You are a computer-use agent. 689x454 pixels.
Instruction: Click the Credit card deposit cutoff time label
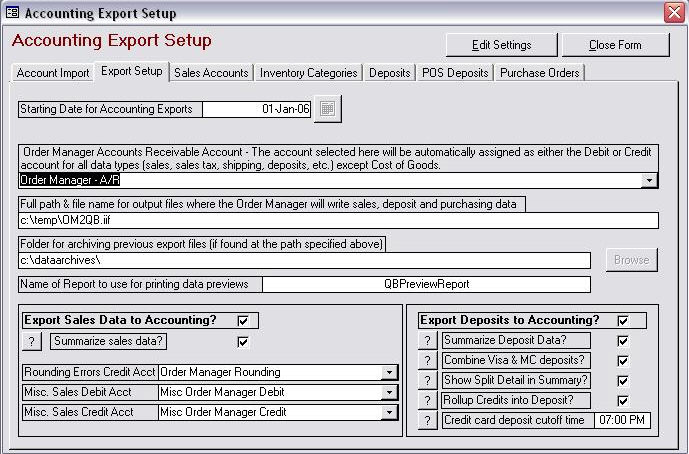pyautogui.click(x=518, y=420)
